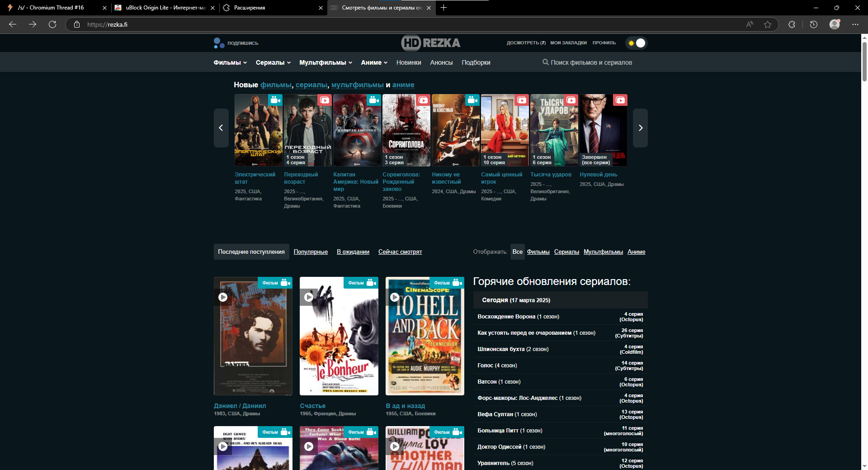This screenshot has height=470, width=868.
Task: Filter display by Мультфильмы
Action: coord(603,252)
